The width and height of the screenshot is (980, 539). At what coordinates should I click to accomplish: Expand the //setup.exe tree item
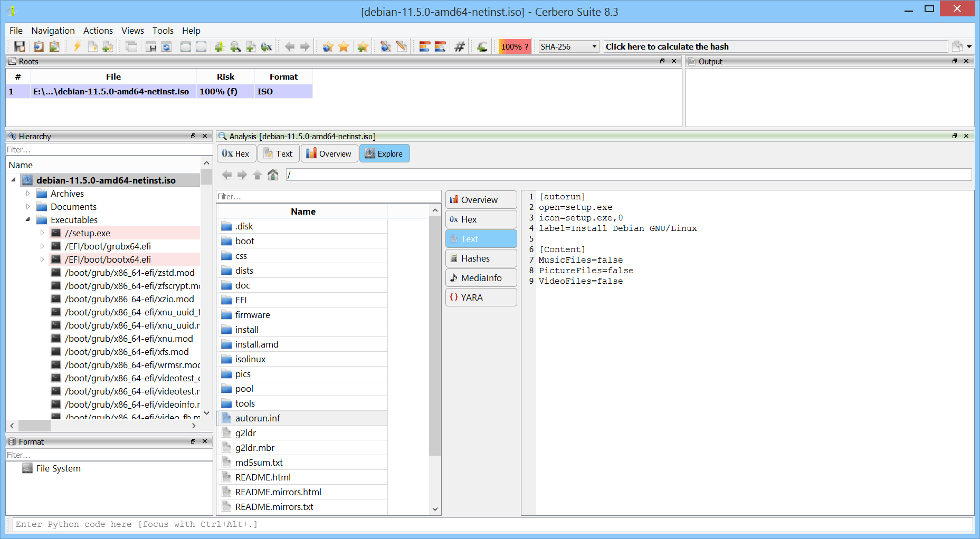point(42,233)
